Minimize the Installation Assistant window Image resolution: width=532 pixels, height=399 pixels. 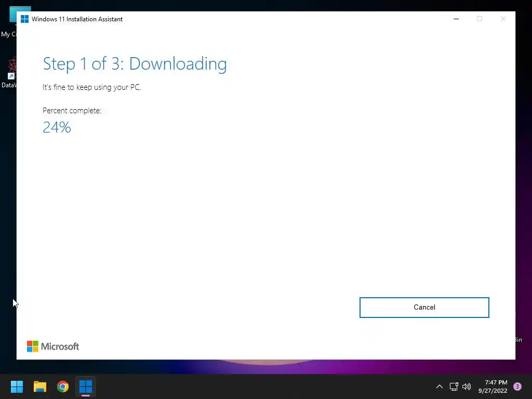click(x=456, y=19)
